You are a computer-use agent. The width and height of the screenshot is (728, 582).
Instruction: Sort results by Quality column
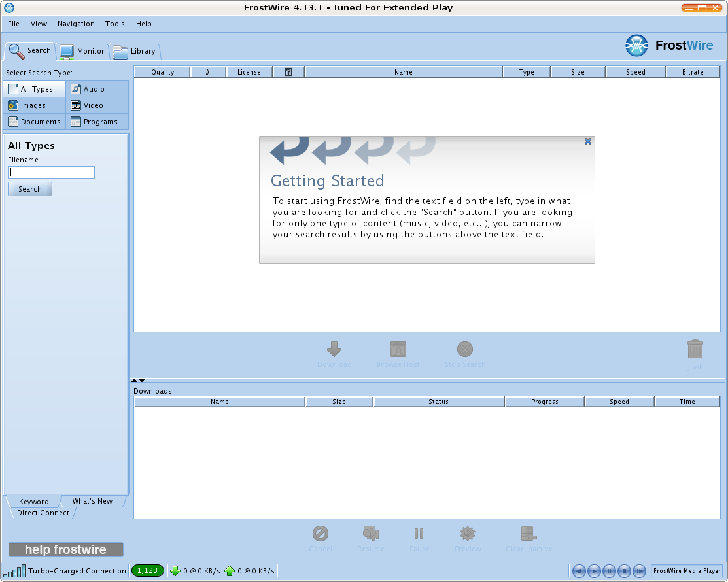162,72
